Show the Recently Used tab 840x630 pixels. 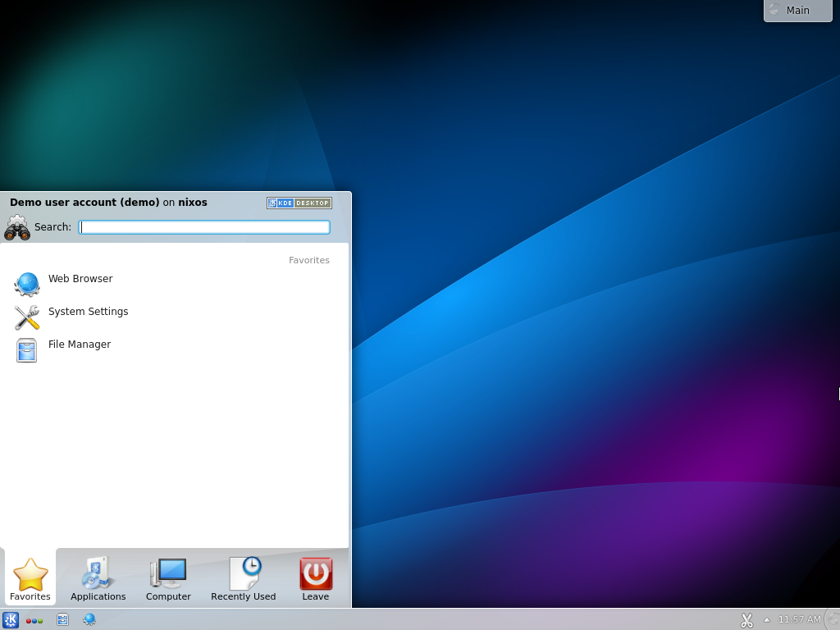(x=243, y=578)
